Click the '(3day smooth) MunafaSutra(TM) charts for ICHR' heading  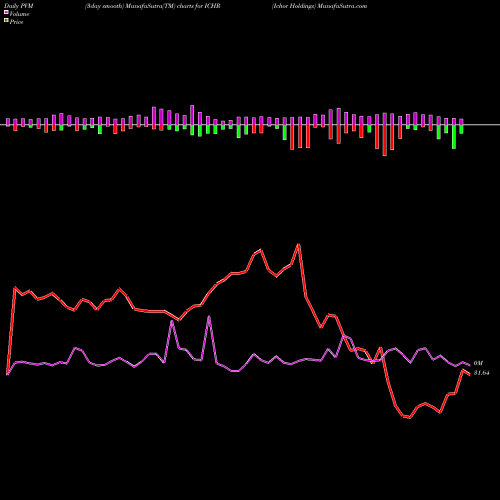point(152,6)
